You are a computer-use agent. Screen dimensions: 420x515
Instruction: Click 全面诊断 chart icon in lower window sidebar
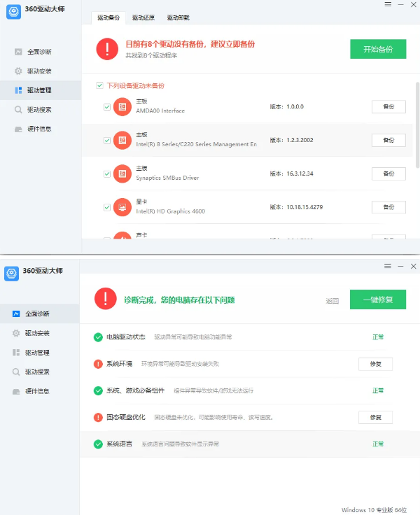[16, 314]
